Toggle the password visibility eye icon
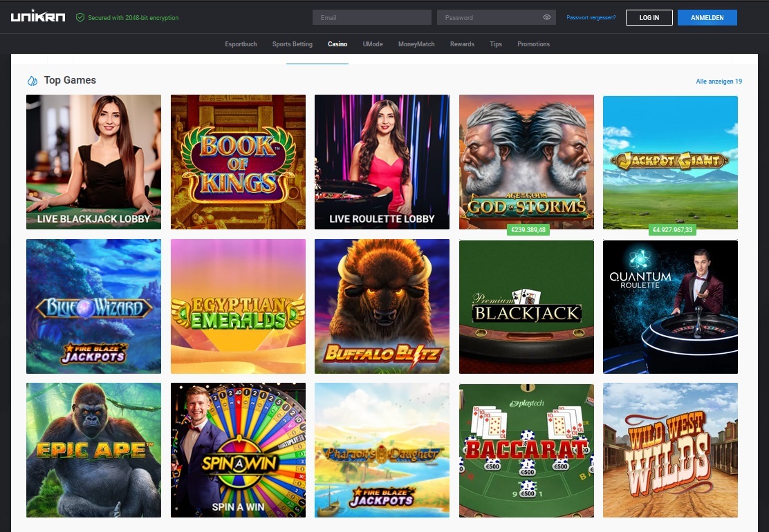Image resolution: width=769 pixels, height=532 pixels. pyautogui.click(x=546, y=17)
